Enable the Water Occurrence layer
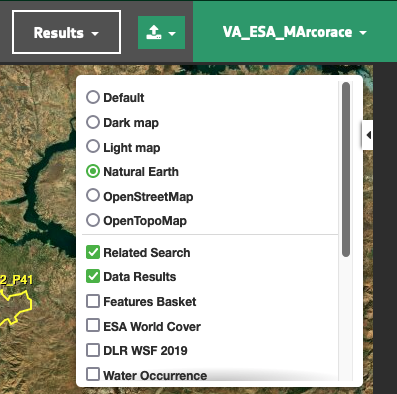Image resolution: width=397 pixels, height=394 pixels. (x=93, y=374)
